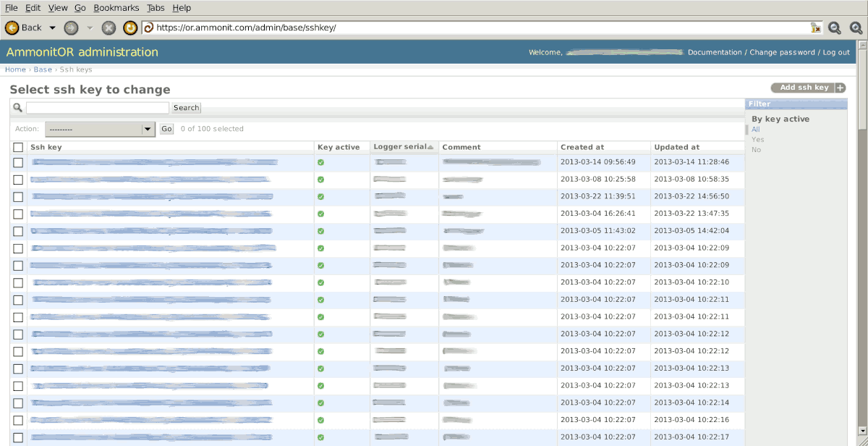Image resolution: width=868 pixels, height=446 pixels.
Task: Click the green key-active checkmark in the first row
Action: (x=319, y=162)
